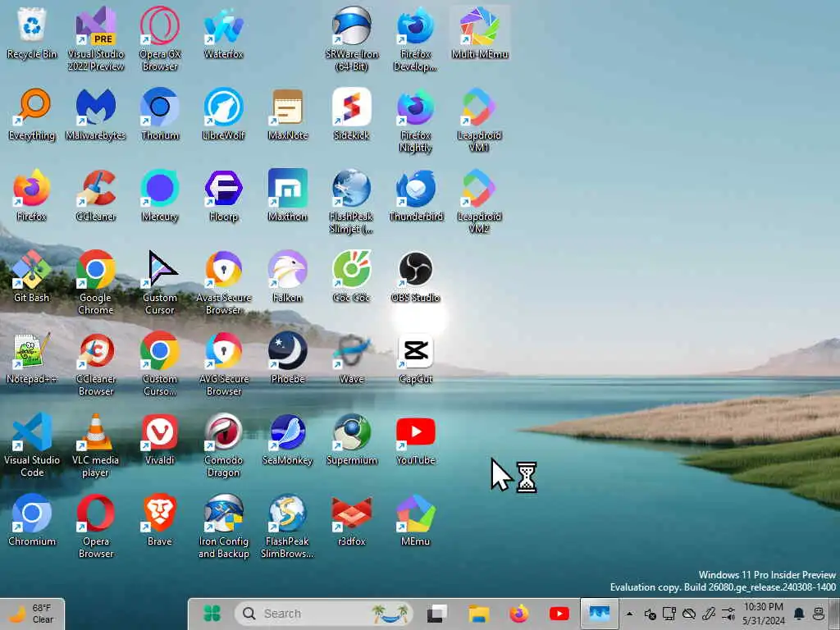
Task: Open Task View on the taskbar
Action: click(438, 614)
